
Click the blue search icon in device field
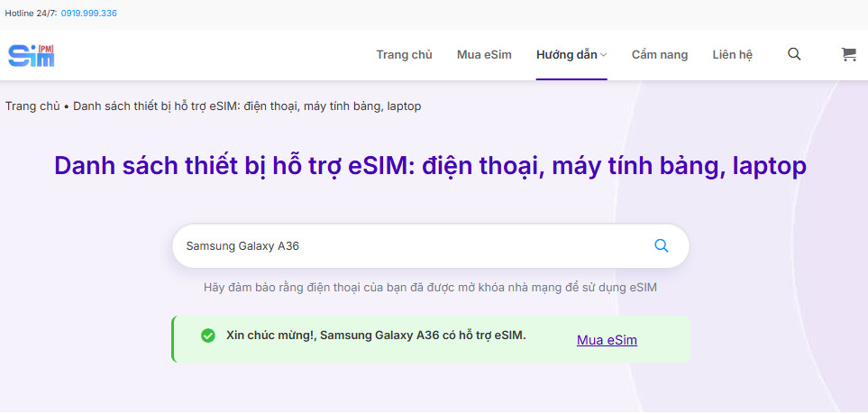click(x=661, y=245)
